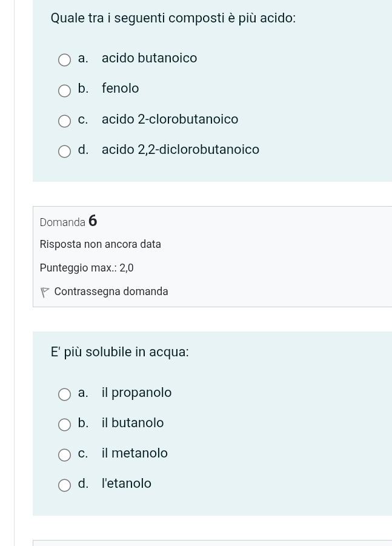Click the fenolo answer label

(x=120, y=88)
